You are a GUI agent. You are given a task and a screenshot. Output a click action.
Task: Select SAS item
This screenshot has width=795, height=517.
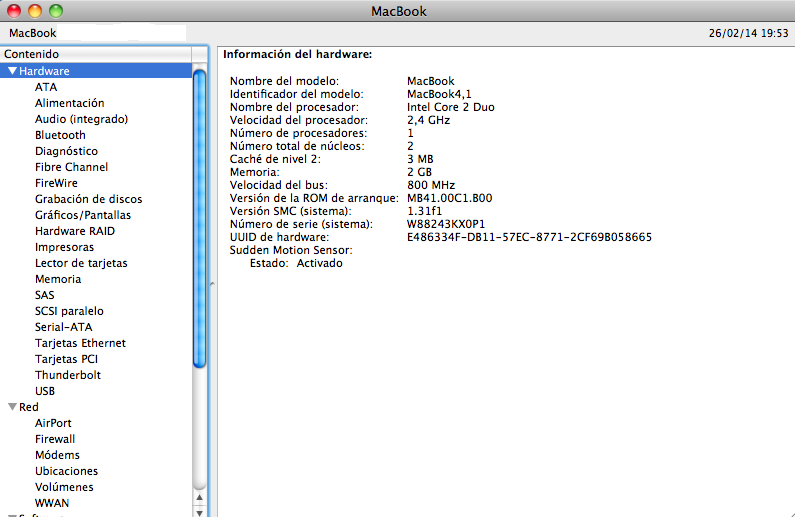pyautogui.click(x=45, y=295)
